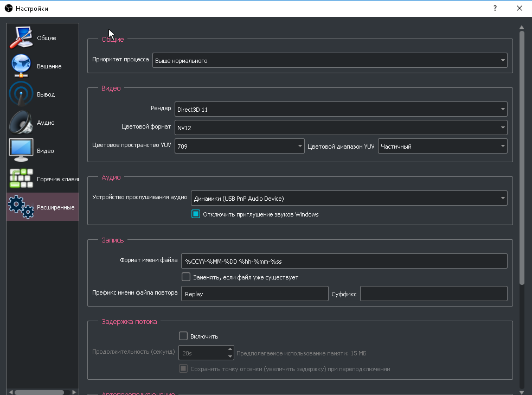Click the vertical scrollbar thumb
The width and height of the screenshot is (532, 395).
coord(522,158)
